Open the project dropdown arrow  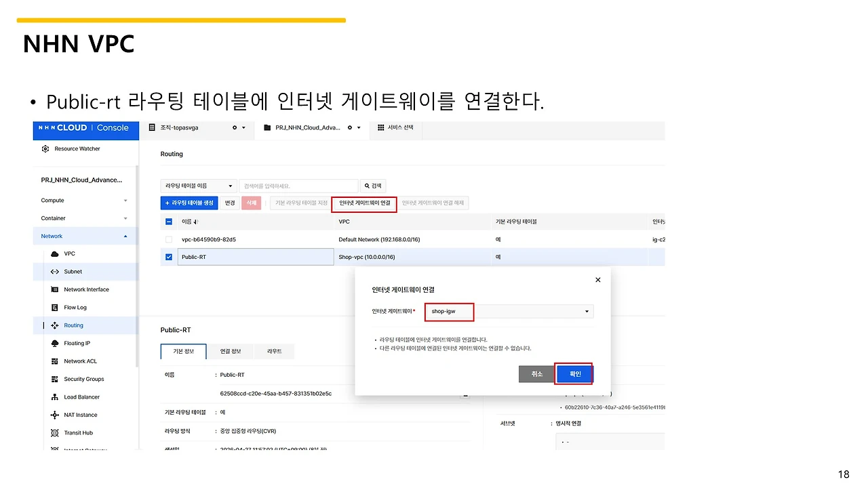(x=359, y=127)
